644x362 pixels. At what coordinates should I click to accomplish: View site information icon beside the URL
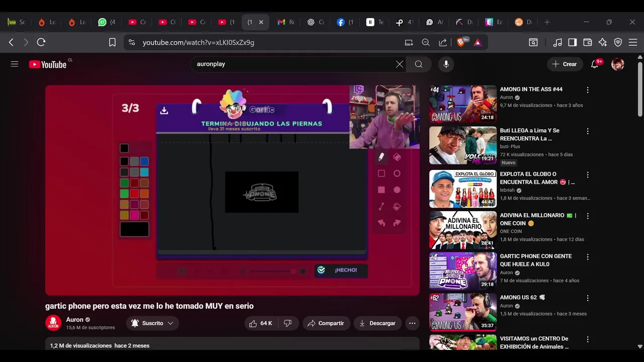click(132, 42)
